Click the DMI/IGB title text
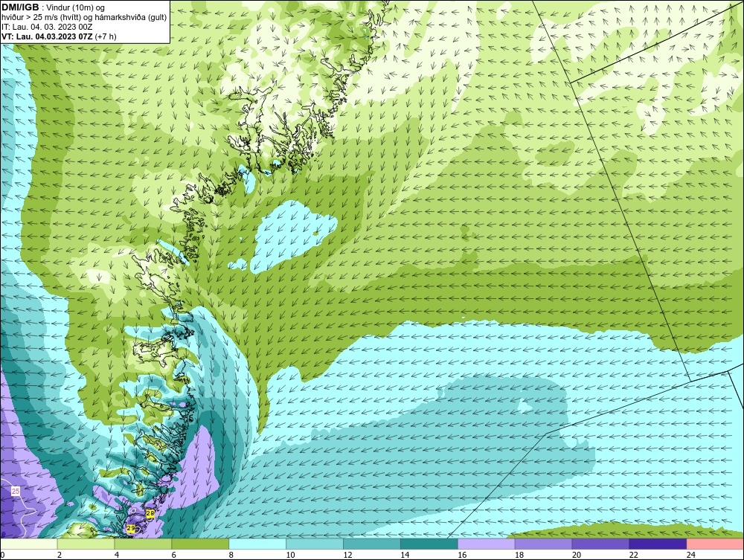The height and width of the screenshot is (560, 744). tap(20, 7)
